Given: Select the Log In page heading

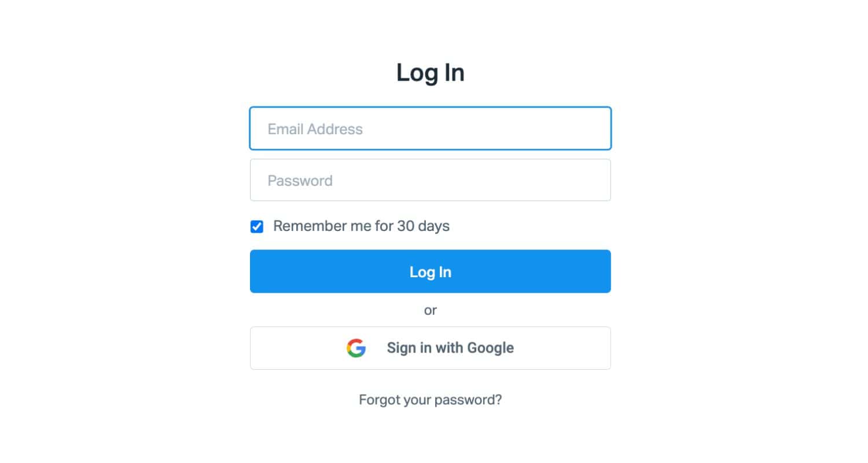Looking at the screenshot, I should tap(431, 73).
